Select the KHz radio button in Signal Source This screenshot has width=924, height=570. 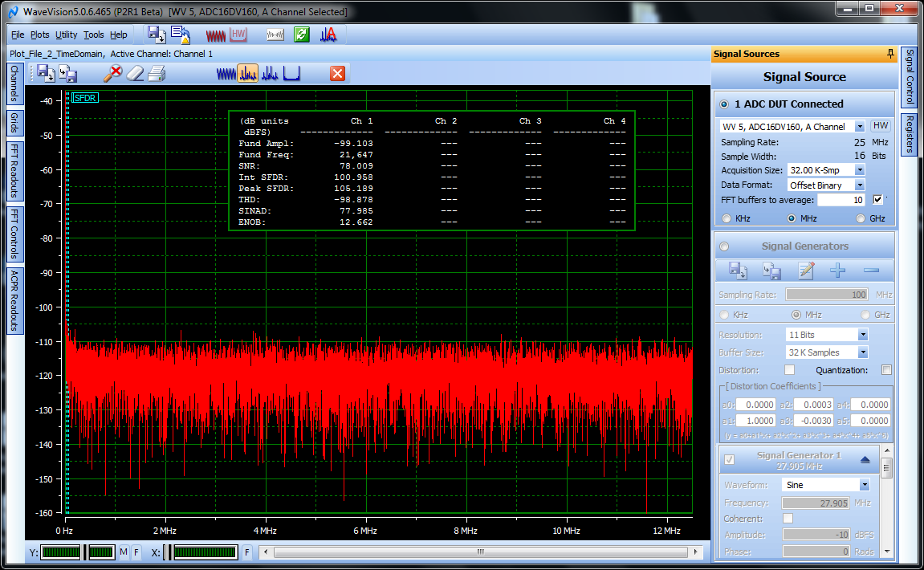click(x=727, y=218)
